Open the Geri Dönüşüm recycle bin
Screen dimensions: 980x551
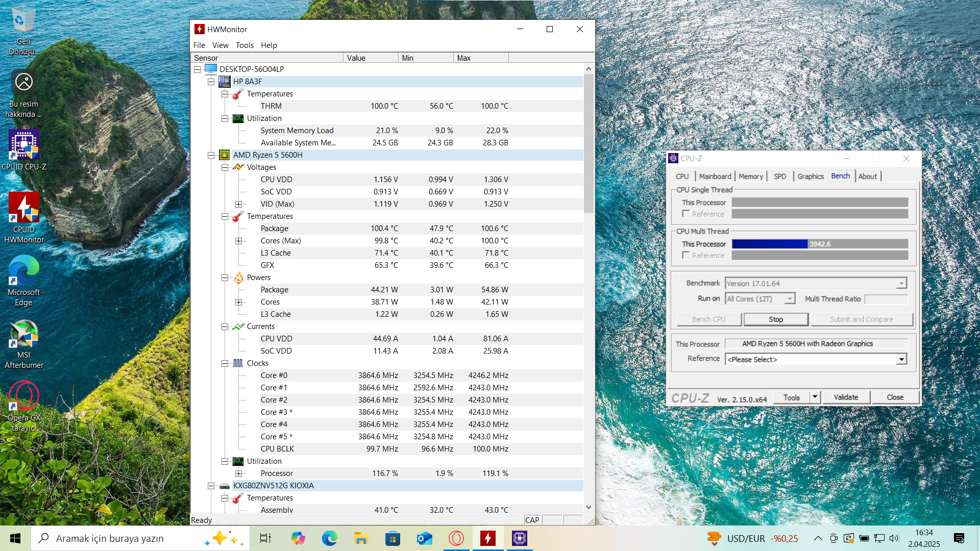[x=23, y=21]
